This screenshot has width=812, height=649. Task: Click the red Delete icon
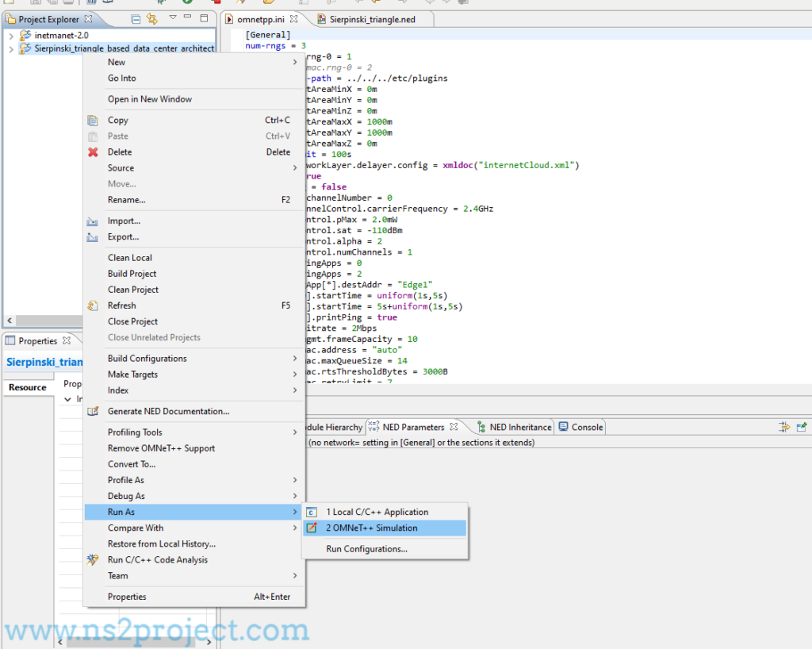93,152
